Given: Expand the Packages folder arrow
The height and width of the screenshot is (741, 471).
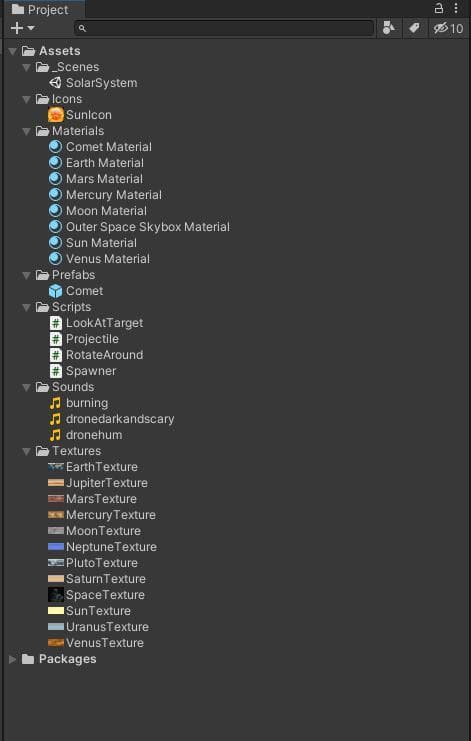Looking at the screenshot, I should [13, 659].
